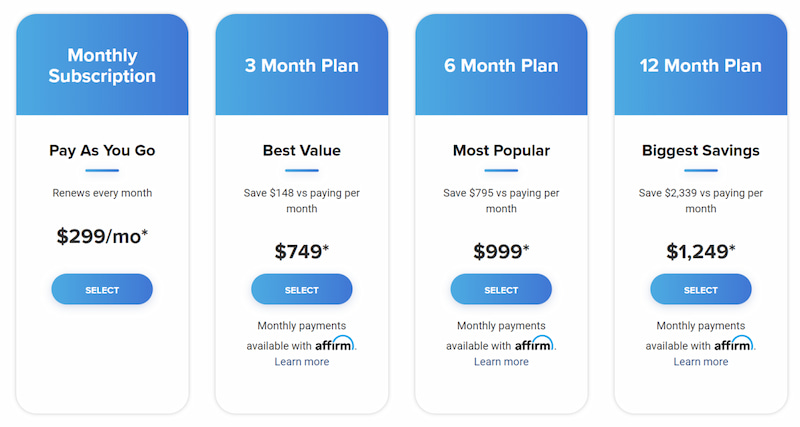Image resolution: width=800 pixels, height=427 pixels.
Task: Click the 12 Month Plan header
Action: pyautogui.click(x=701, y=65)
